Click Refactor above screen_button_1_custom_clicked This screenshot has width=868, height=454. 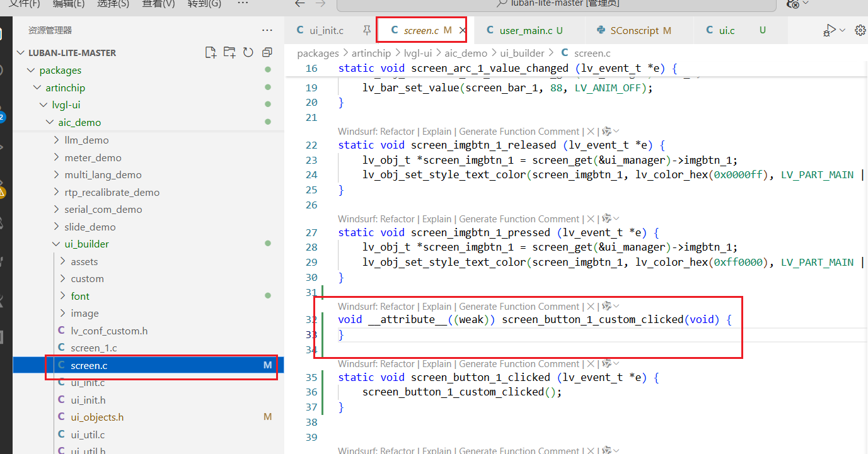397,306
